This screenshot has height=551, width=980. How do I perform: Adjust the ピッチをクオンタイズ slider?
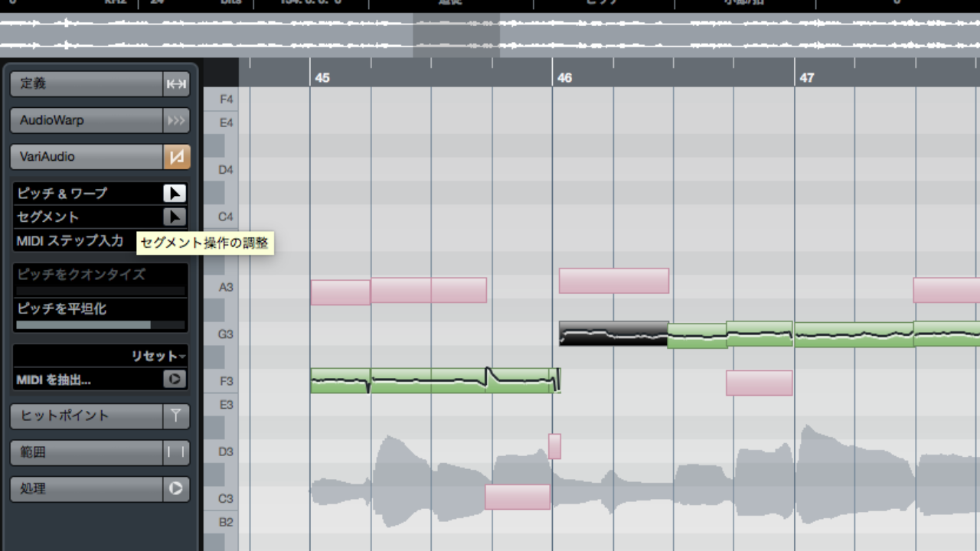click(100, 291)
